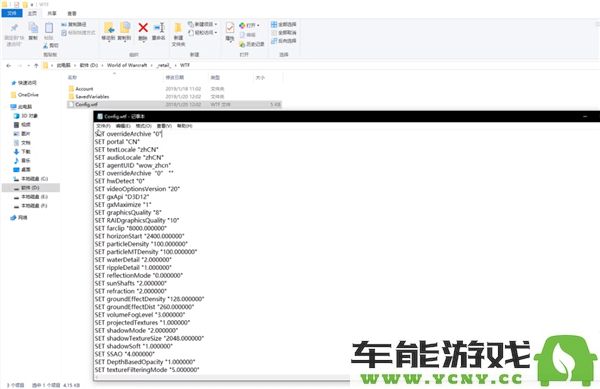The image size is (600, 389).
Task: Open Videos (视频) in sidebar
Action: click(x=22, y=125)
